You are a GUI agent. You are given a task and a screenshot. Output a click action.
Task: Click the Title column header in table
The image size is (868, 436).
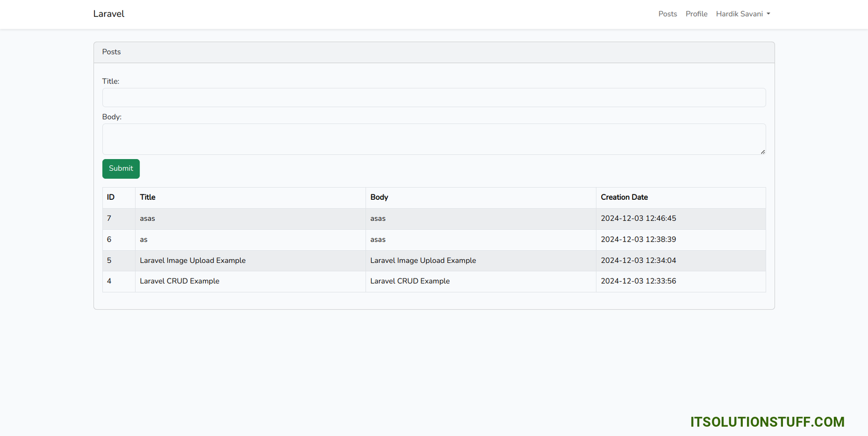point(148,198)
